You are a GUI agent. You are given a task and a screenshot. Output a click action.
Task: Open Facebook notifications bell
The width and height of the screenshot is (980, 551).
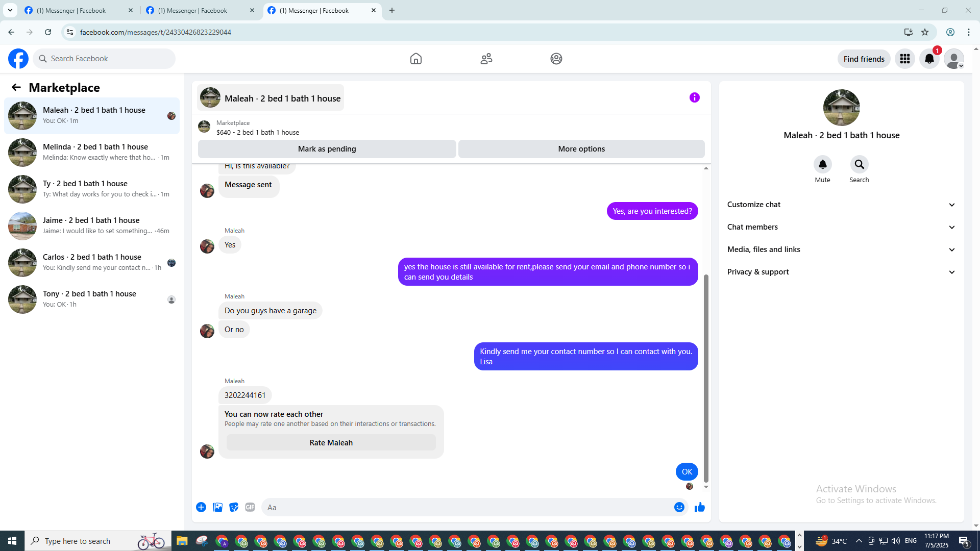coord(929,59)
